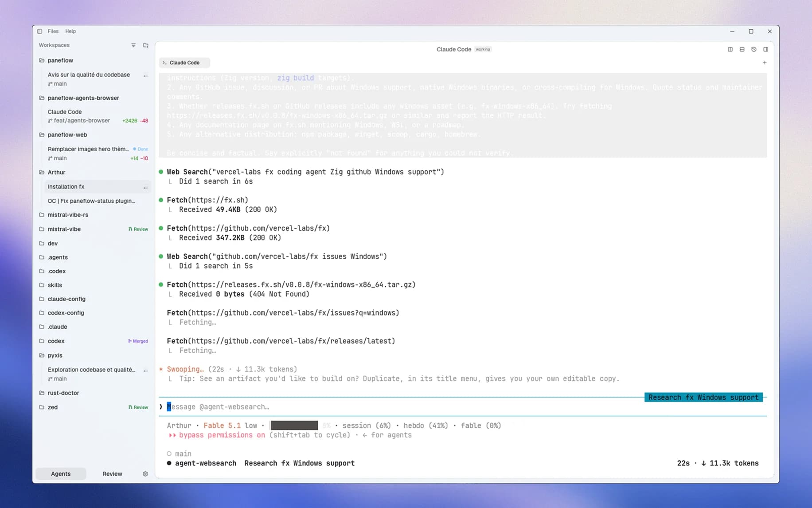Click the Done status badge under paneflow-web

(141, 149)
